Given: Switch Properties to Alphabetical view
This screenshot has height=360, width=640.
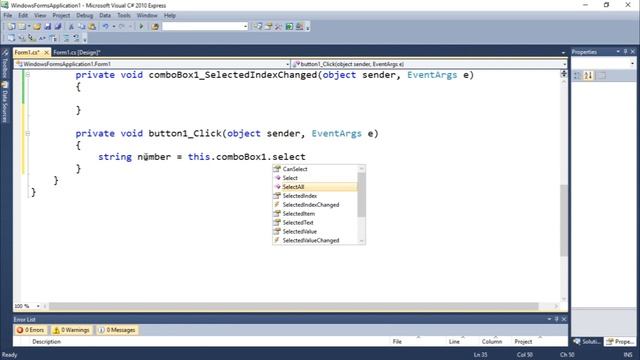Looking at the screenshot, I should 588,76.
